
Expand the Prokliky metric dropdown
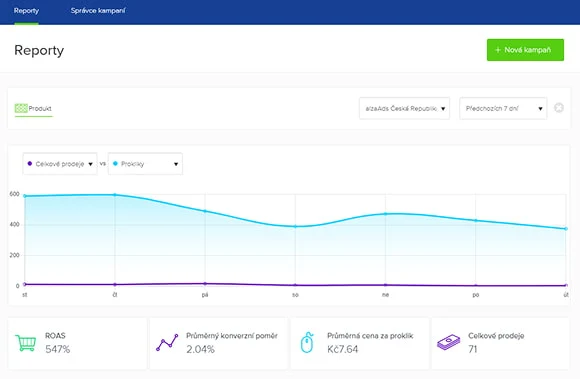(x=145, y=164)
